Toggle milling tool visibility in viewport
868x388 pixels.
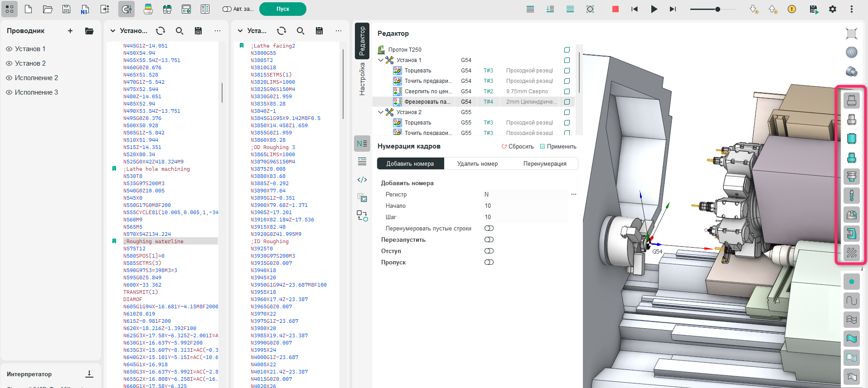pos(851,196)
